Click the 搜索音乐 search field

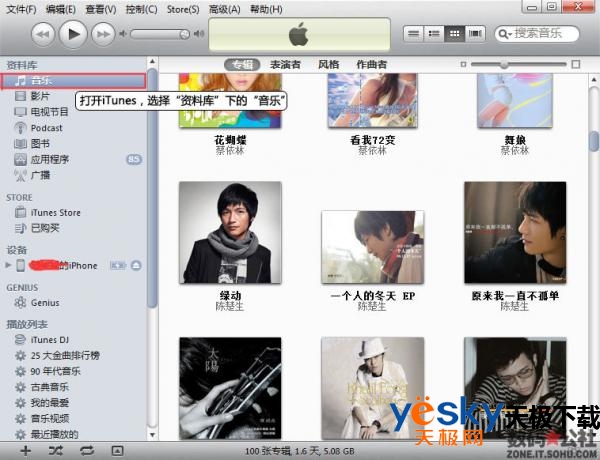click(537, 34)
